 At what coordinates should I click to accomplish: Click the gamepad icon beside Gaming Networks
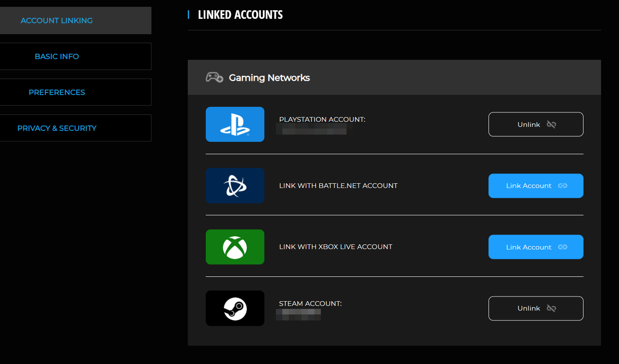click(x=214, y=77)
